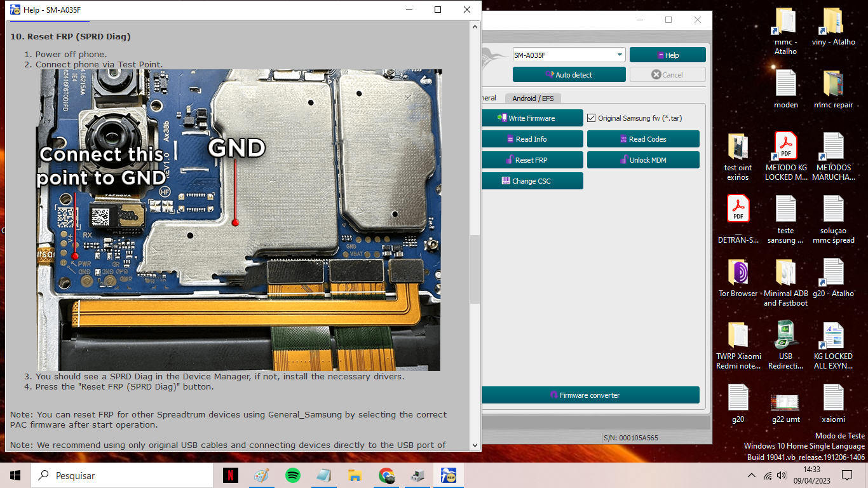Click the Help window vertical scrollbar thumb
The height and width of the screenshot is (488, 868).
[475, 269]
